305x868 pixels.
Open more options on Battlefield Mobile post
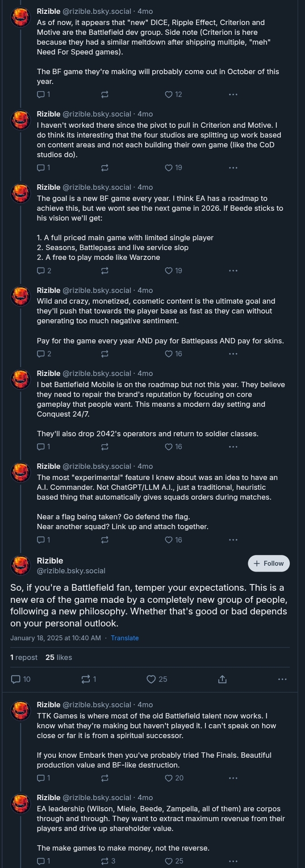coord(233,447)
